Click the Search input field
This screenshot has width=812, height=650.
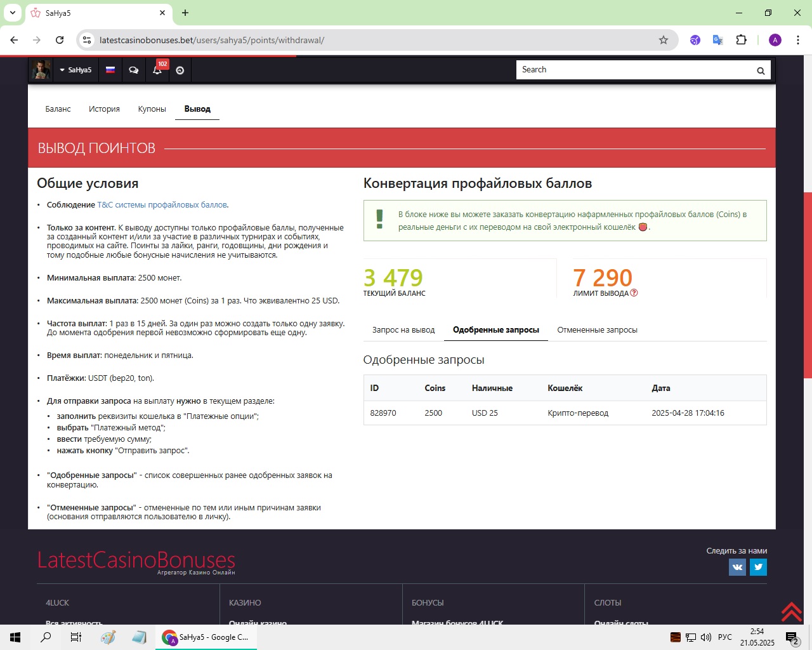[x=634, y=70]
